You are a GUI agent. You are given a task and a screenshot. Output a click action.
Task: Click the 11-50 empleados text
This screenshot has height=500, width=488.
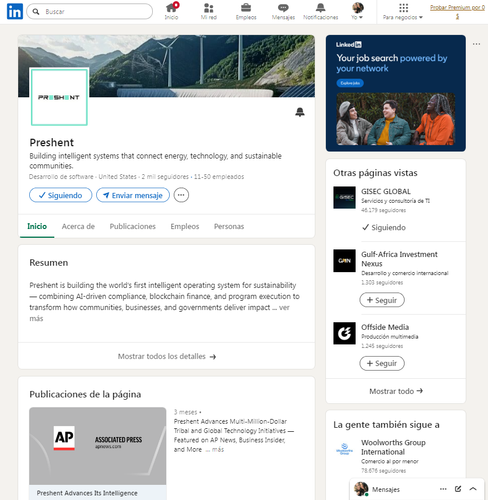(219, 177)
